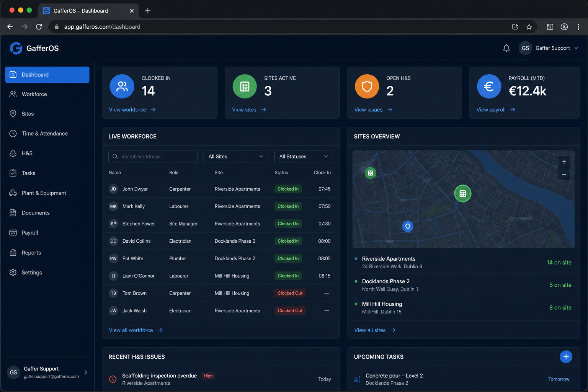Click View all workforce link
This screenshot has width=588, height=392.
[136, 330]
